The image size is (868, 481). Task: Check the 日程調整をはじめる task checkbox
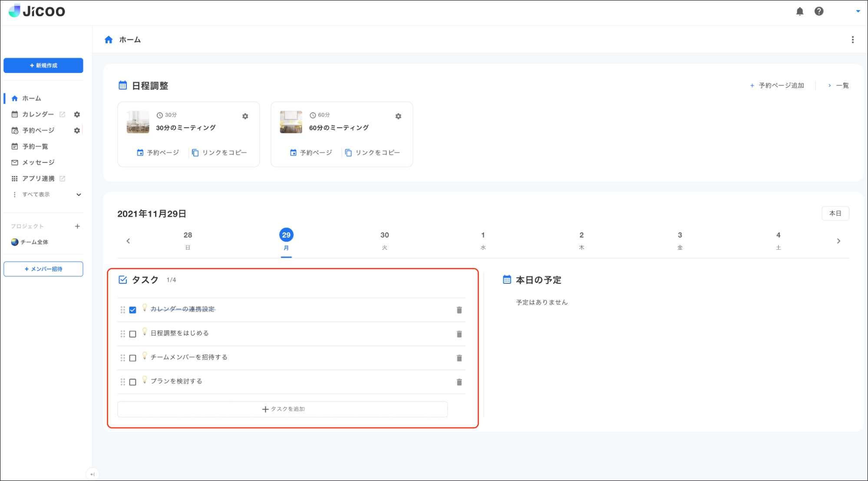tap(133, 334)
